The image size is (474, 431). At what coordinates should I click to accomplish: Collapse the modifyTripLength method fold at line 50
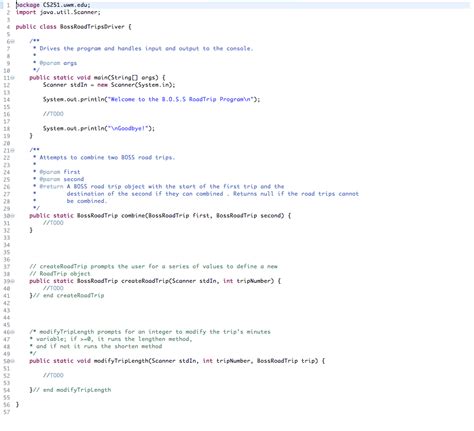(13, 361)
